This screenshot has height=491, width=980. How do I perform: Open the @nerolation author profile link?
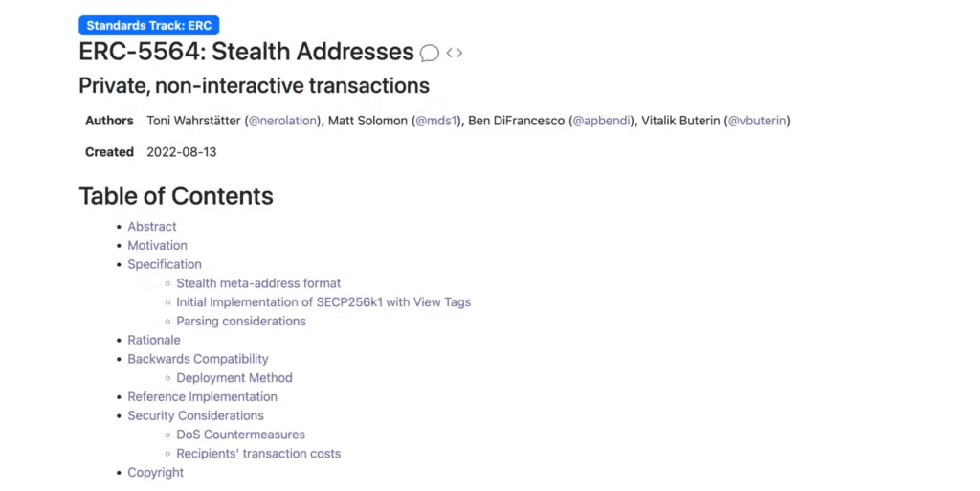point(286,121)
